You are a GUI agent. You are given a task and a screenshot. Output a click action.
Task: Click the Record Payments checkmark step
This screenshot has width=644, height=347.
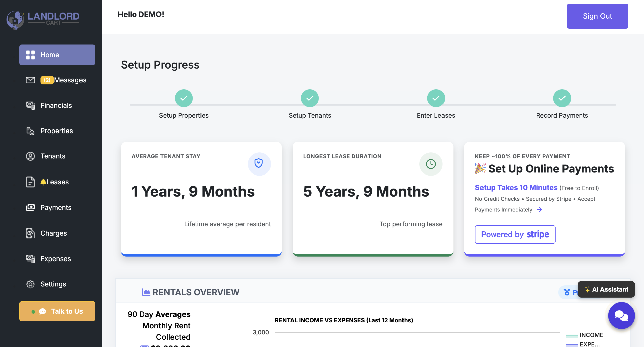click(x=562, y=98)
